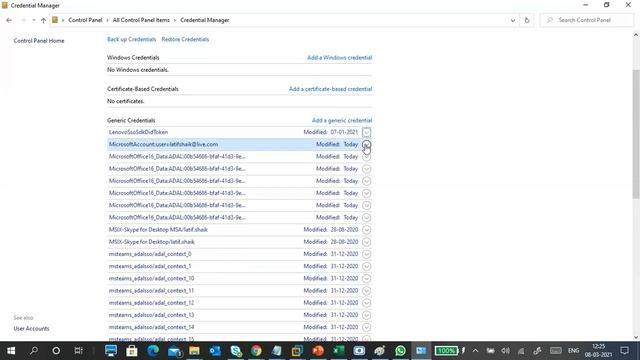Open notification action center

coord(624,351)
